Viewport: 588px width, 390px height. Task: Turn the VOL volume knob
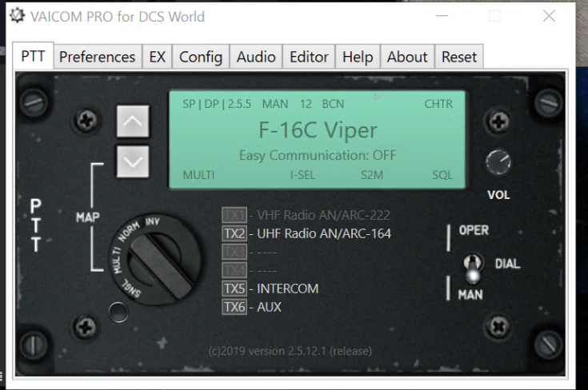498,162
